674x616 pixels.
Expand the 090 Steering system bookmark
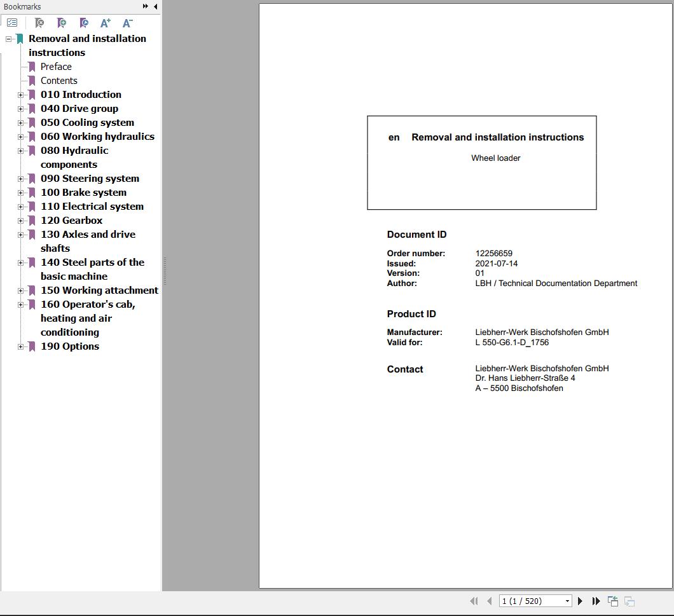pyautogui.click(x=20, y=179)
